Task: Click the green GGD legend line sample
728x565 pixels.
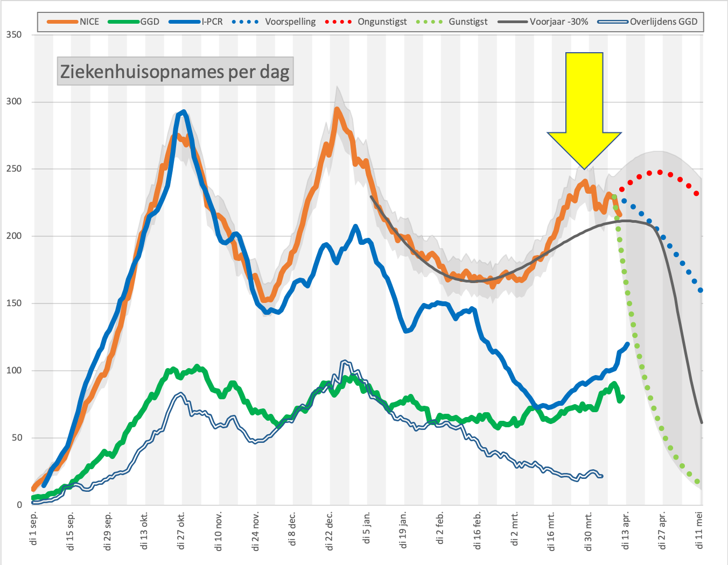Action: [124, 22]
